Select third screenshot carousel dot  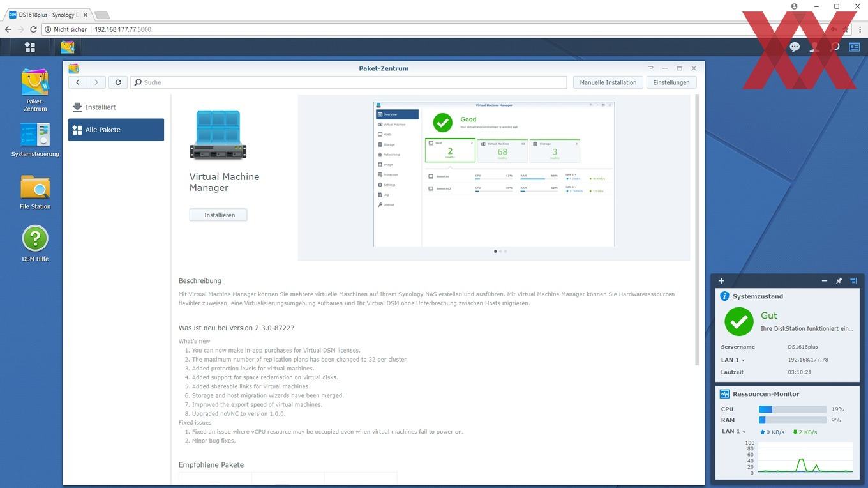click(x=505, y=252)
